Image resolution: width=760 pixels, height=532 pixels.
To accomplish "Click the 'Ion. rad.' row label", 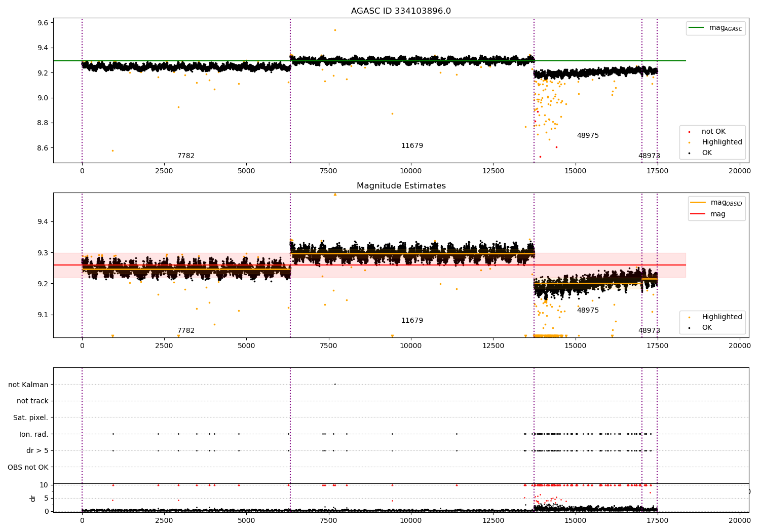I will pos(34,434).
